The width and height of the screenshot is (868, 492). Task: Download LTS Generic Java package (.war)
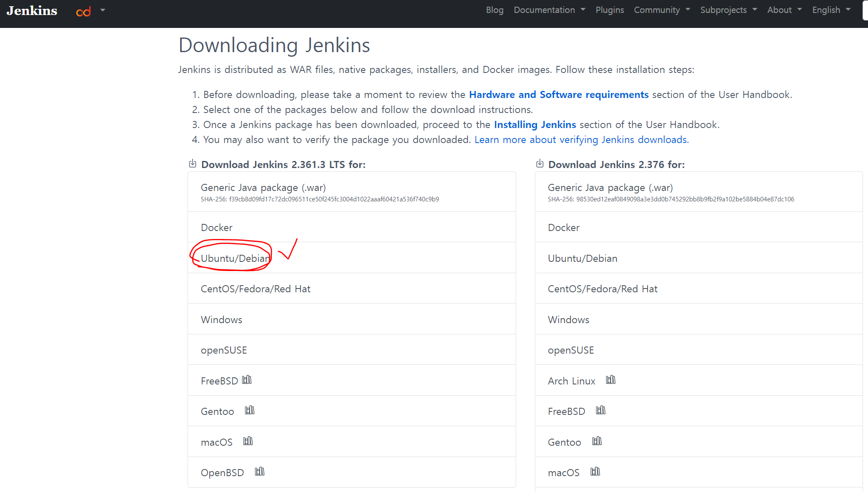tap(263, 188)
